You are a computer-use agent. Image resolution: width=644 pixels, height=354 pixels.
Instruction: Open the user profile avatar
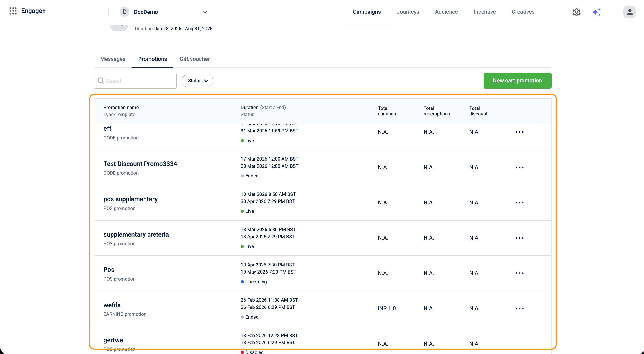pyautogui.click(x=629, y=12)
